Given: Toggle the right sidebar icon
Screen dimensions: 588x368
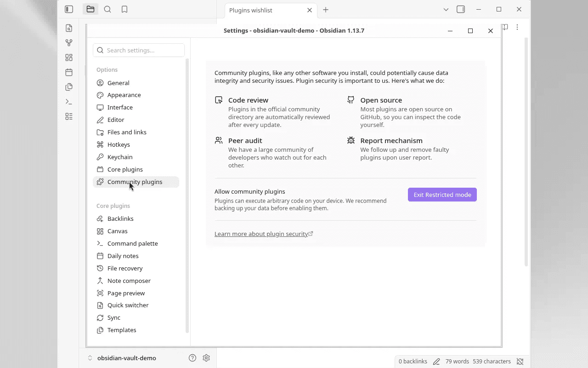Looking at the screenshot, I should 461,9.
